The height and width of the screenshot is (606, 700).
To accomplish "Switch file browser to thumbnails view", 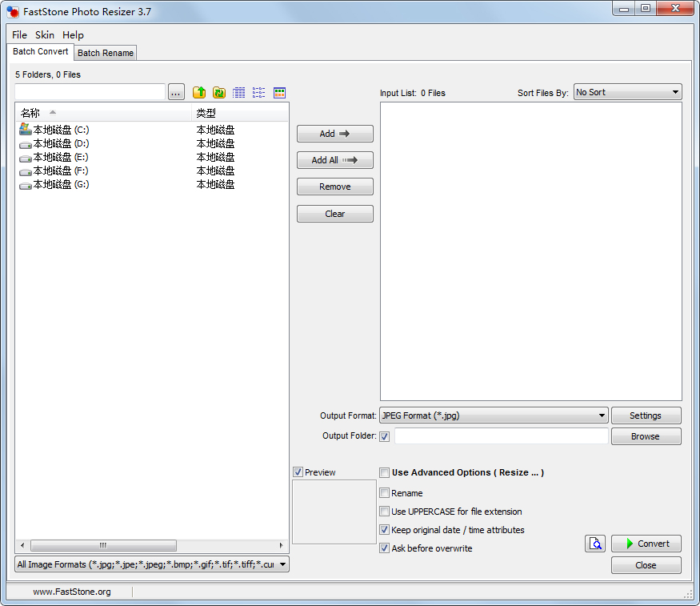I will point(279,93).
